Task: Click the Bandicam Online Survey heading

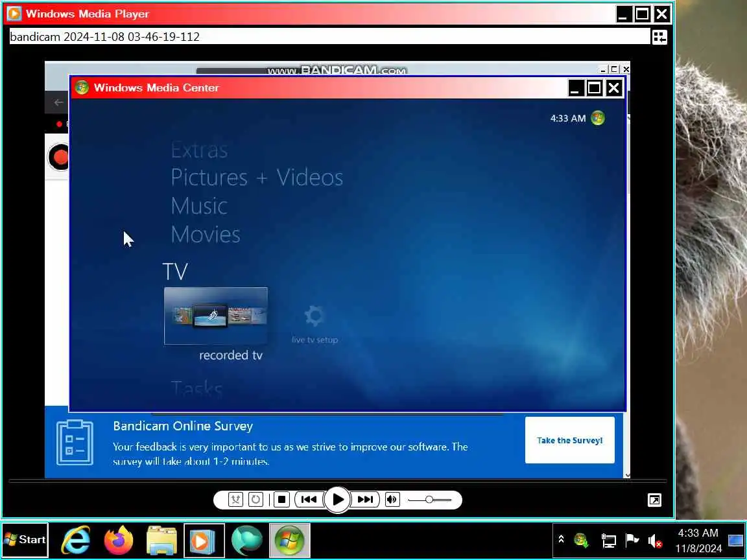Action: (x=183, y=426)
